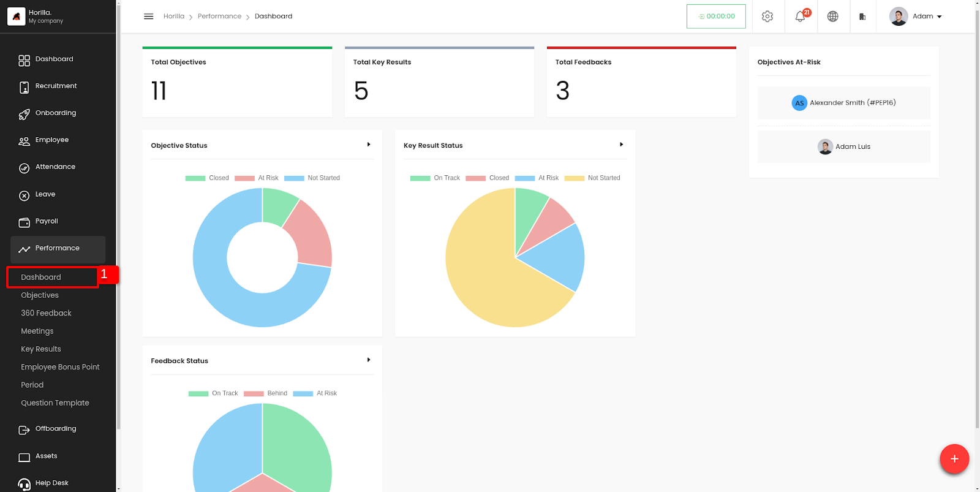The width and height of the screenshot is (980, 492).
Task: Toggle On Track legend in Feedback Status
Action: pos(213,393)
